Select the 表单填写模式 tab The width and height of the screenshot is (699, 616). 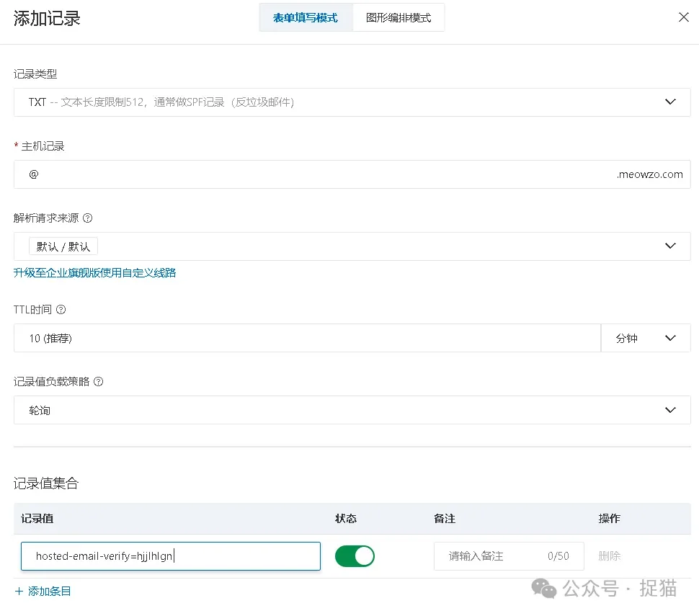(306, 17)
